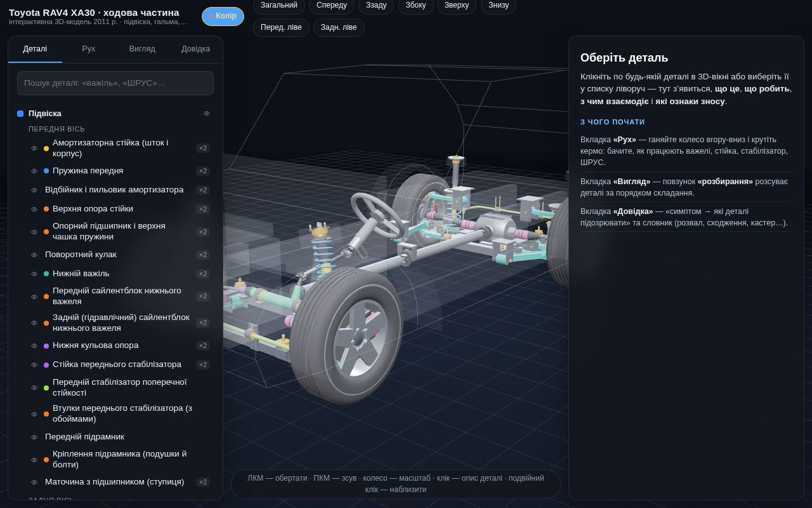Viewport: 812px width, 508px height.
Task: Open the Рух tab
Action: point(89,49)
